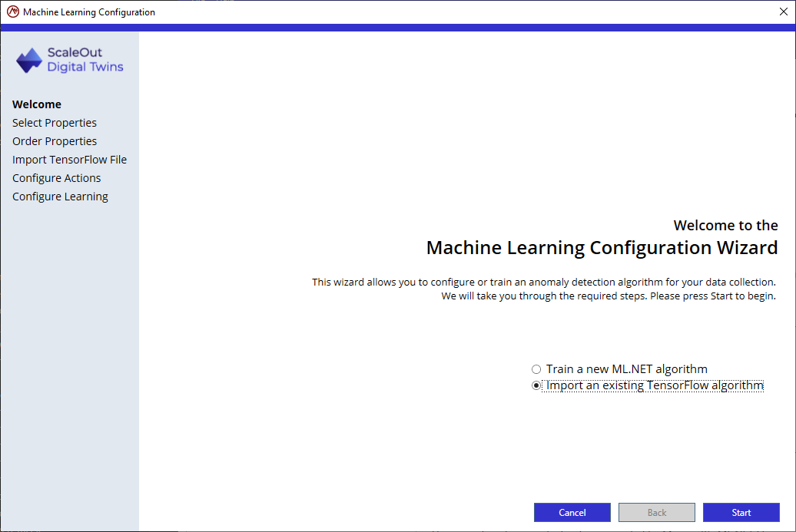Click the disabled Back button
The height and width of the screenshot is (532, 796).
coord(656,512)
